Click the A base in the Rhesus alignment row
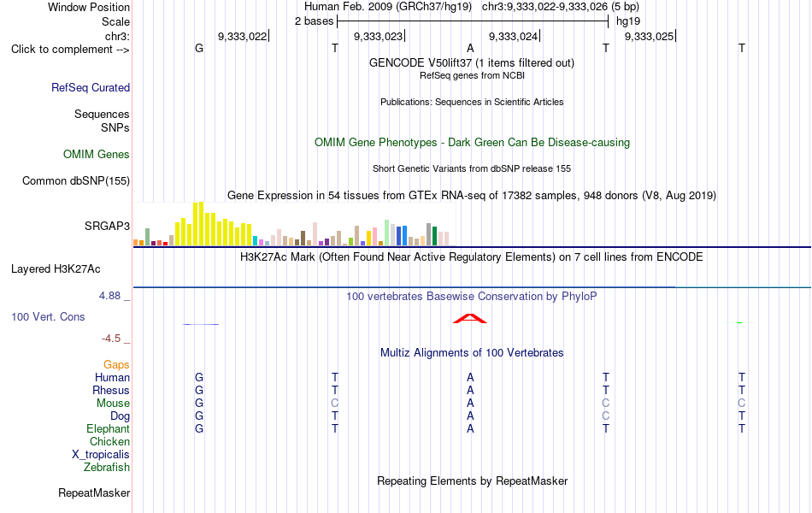Screen dimensions: 812x513 click(470, 390)
